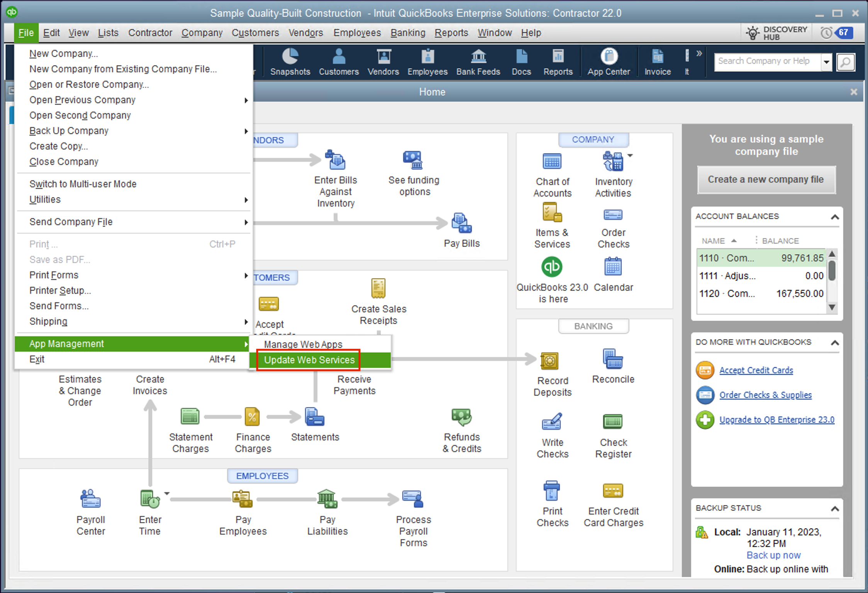Collapse the Do More With QuickBooks panel

coord(835,343)
